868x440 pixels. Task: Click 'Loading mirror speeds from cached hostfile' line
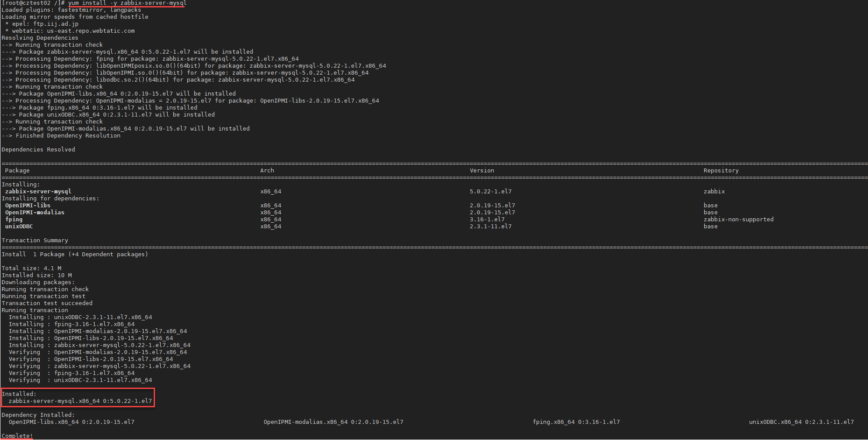[75, 17]
